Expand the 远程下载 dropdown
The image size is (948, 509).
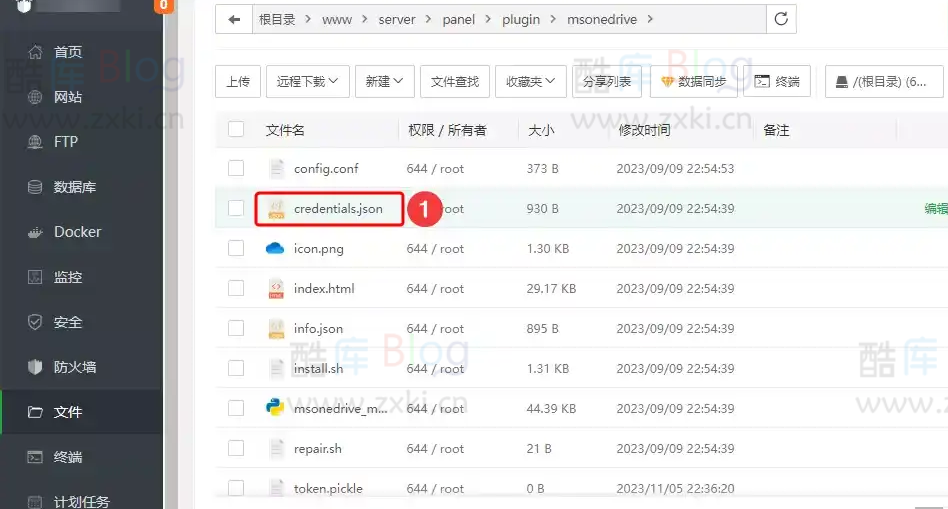(307, 82)
